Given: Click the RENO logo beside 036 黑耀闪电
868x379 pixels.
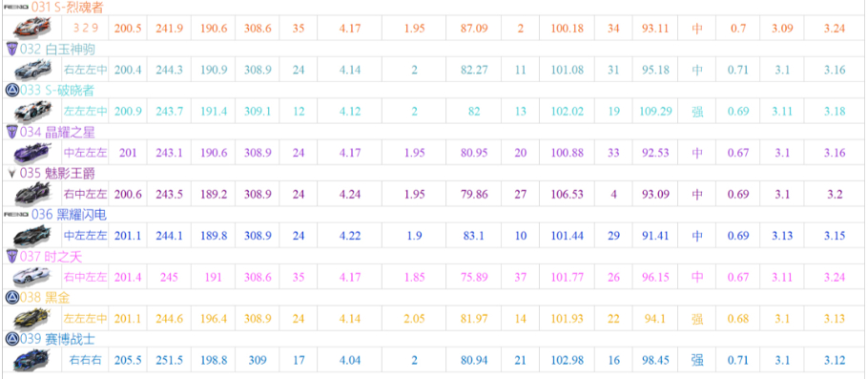Looking at the screenshot, I should (15, 214).
